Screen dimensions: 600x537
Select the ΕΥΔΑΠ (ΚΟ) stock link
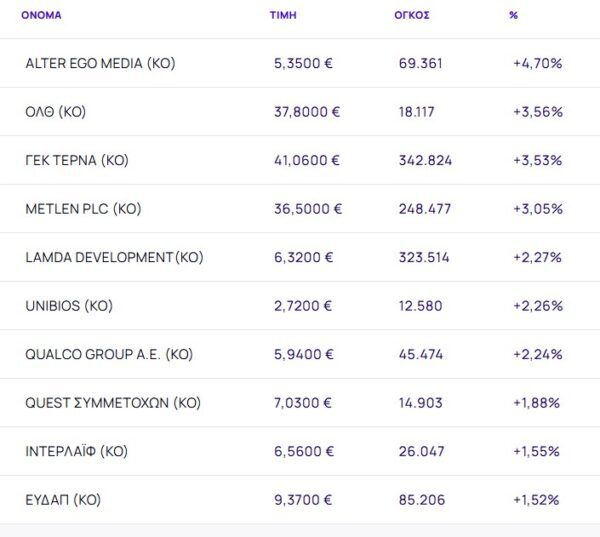click(63, 500)
